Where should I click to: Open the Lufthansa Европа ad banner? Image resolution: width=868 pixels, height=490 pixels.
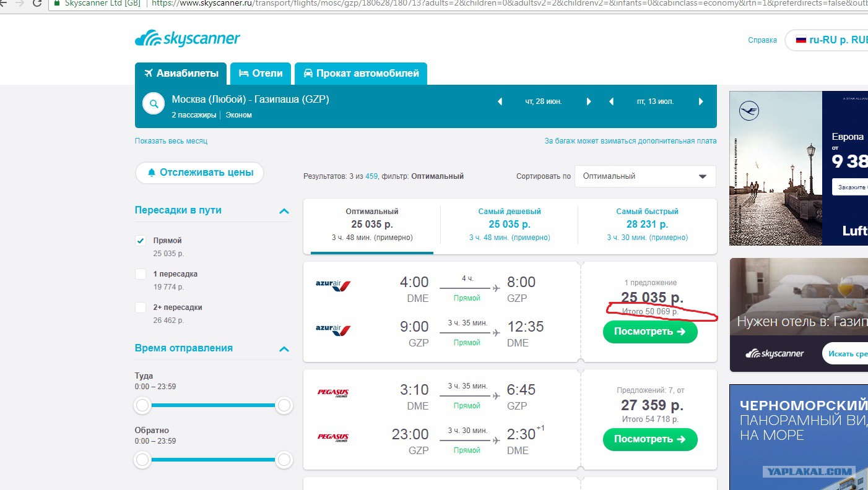pos(799,168)
